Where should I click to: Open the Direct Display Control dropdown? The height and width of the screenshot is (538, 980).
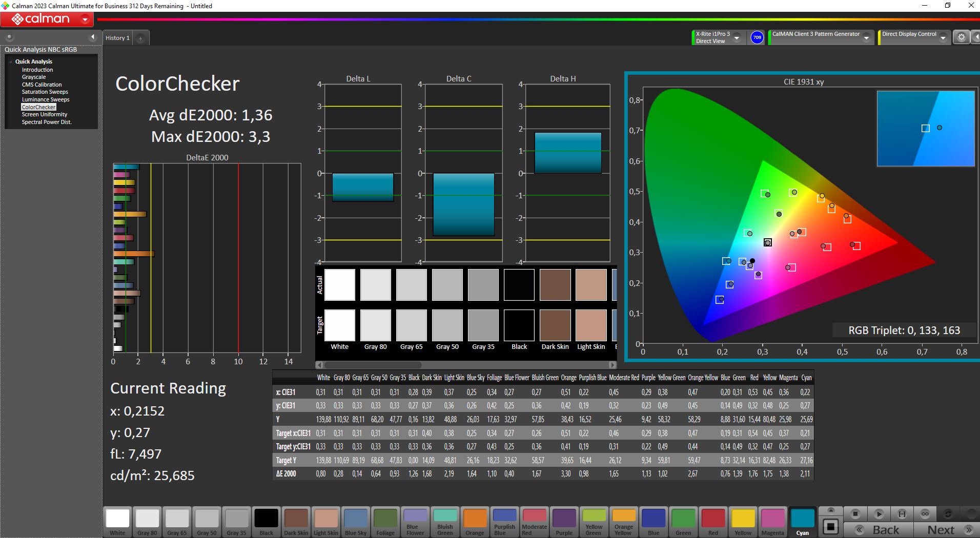pos(943,38)
